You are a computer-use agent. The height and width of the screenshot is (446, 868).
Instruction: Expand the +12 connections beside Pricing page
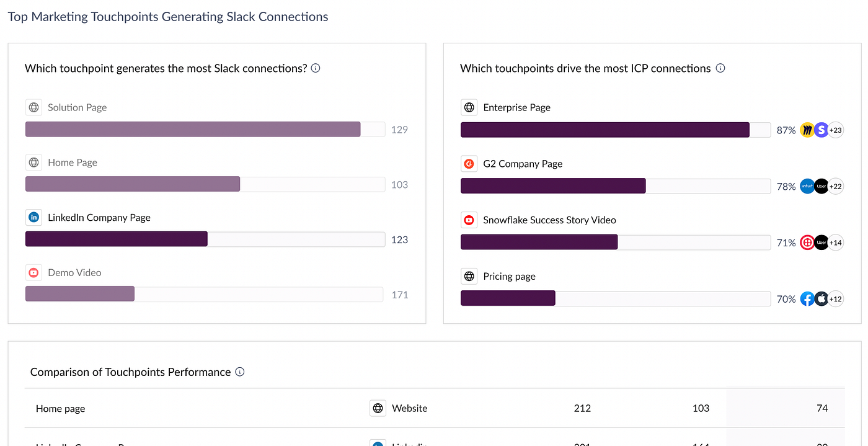click(x=836, y=298)
